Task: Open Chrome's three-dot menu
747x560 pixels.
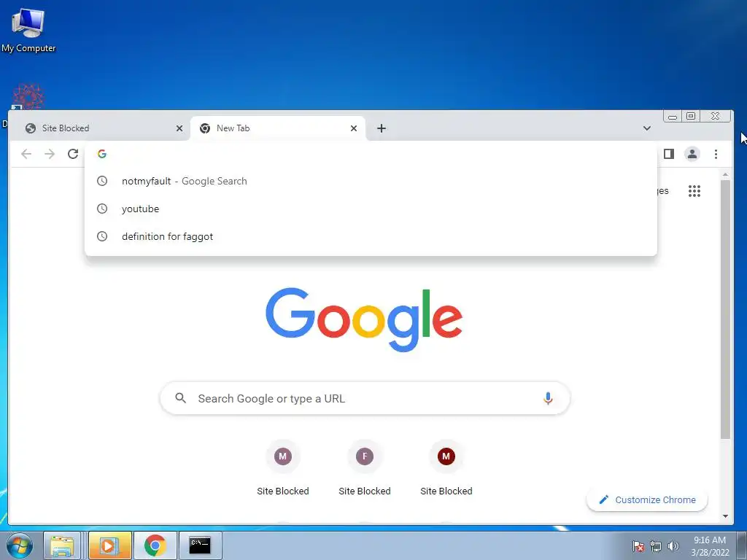Action: click(x=716, y=154)
